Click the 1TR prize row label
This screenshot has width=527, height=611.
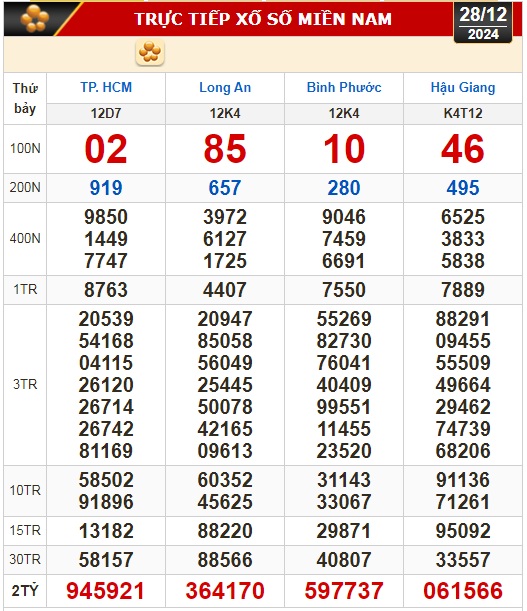click(25, 290)
